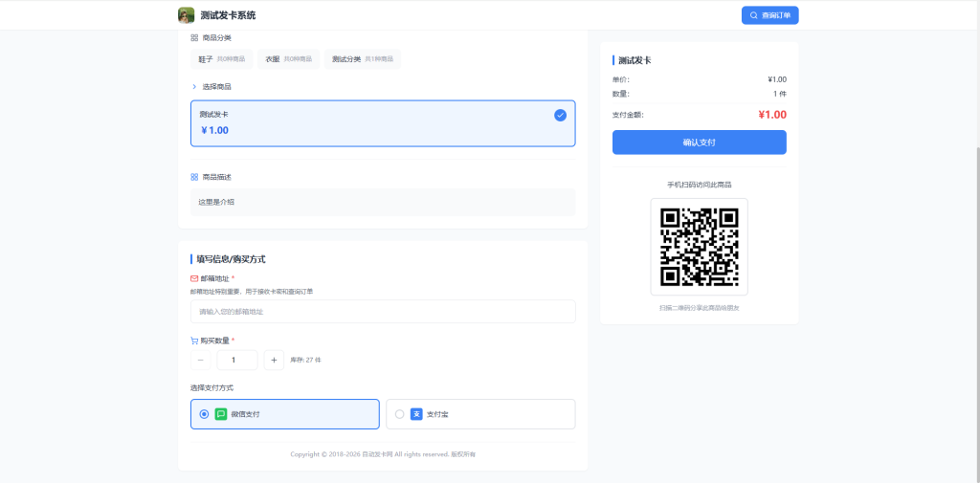This screenshot has height=483, width=980.
Task: Click the 数量 1 件 value
Action: click(779, 94)
